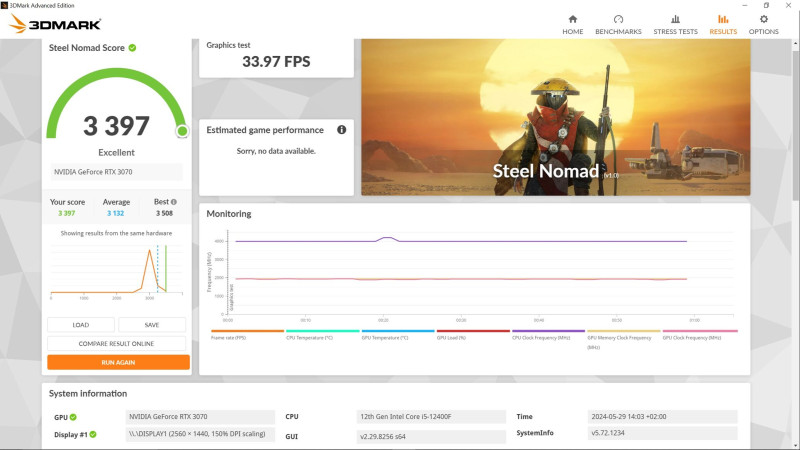Click the Stress Tests bar chart icon
800x450 pixels.
(x=675, y=19)
